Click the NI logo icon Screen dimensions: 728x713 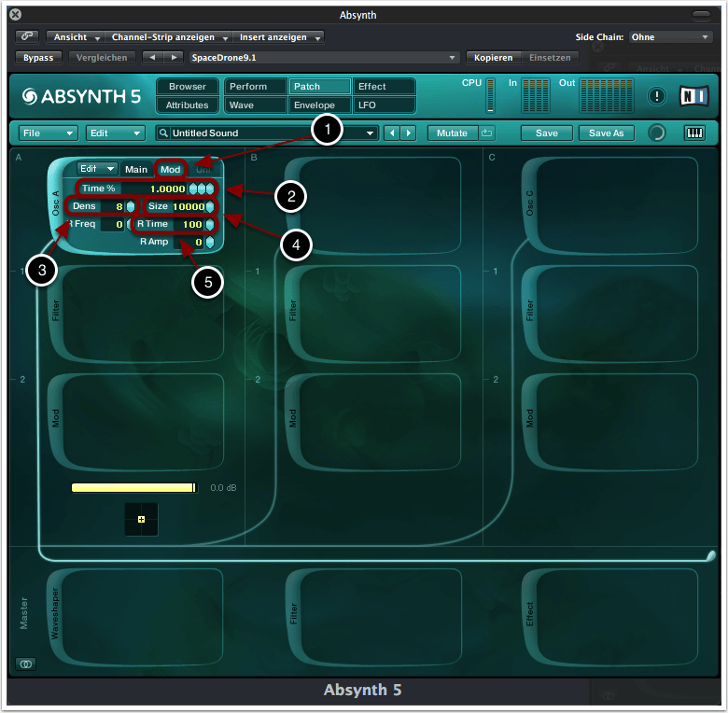(x=693, y=96)
